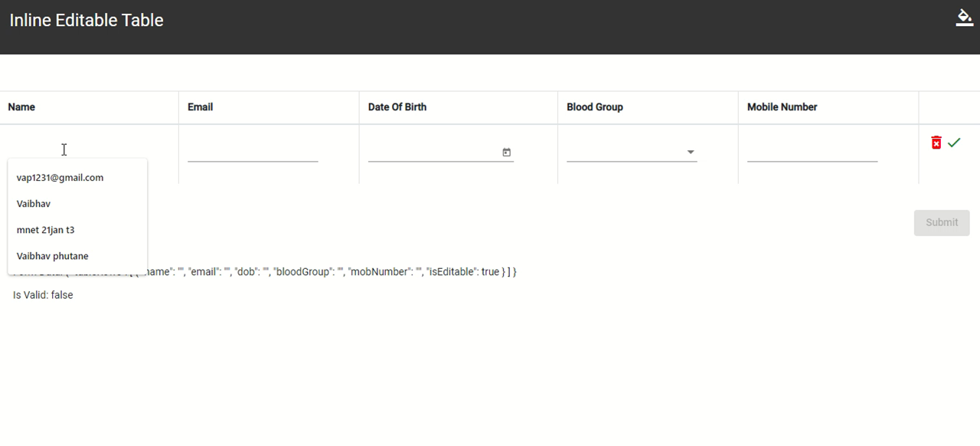
Task: Confirm the row with the green check icon
Action: pos(954,142)
